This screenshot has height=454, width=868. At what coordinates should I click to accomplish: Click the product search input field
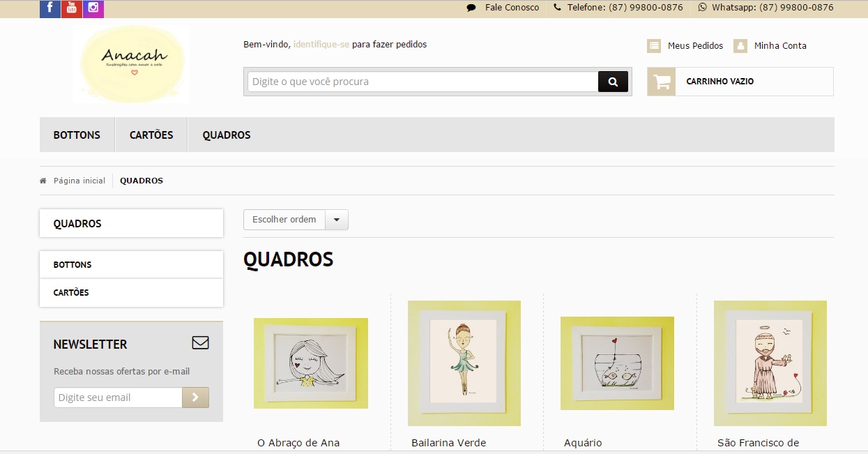click(x=422, y=82)
